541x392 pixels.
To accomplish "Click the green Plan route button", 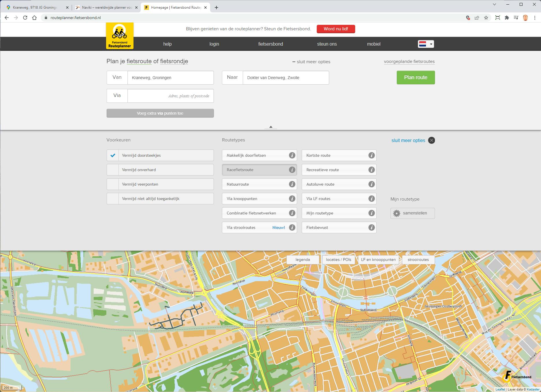I will tap(415, 77).
